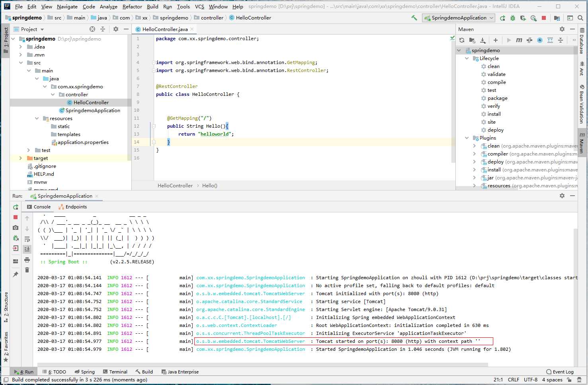Select the Console tab
The width and height of the screenshot is (588, 385).
click(x=39, y=207)
